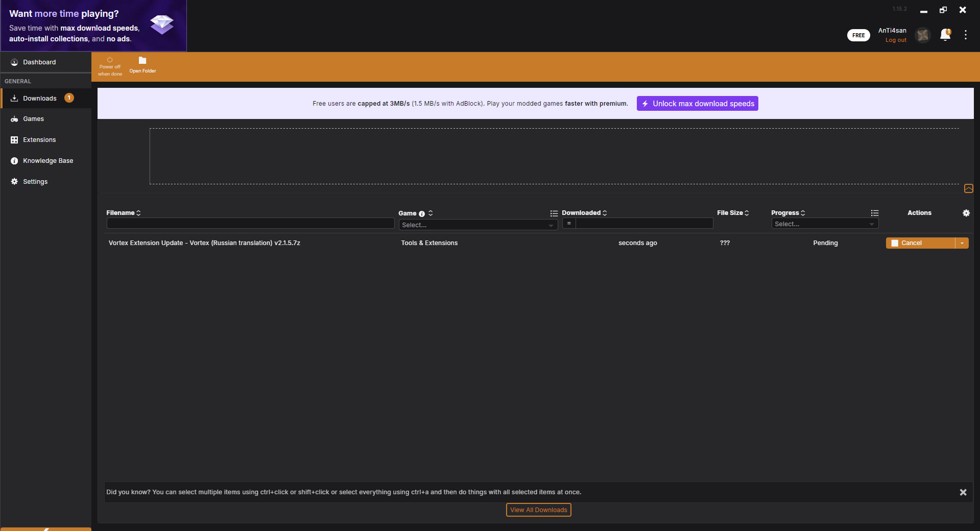The image size is (980, 531).
Task: Toggle Power off when done
Action: coord(110,65)
